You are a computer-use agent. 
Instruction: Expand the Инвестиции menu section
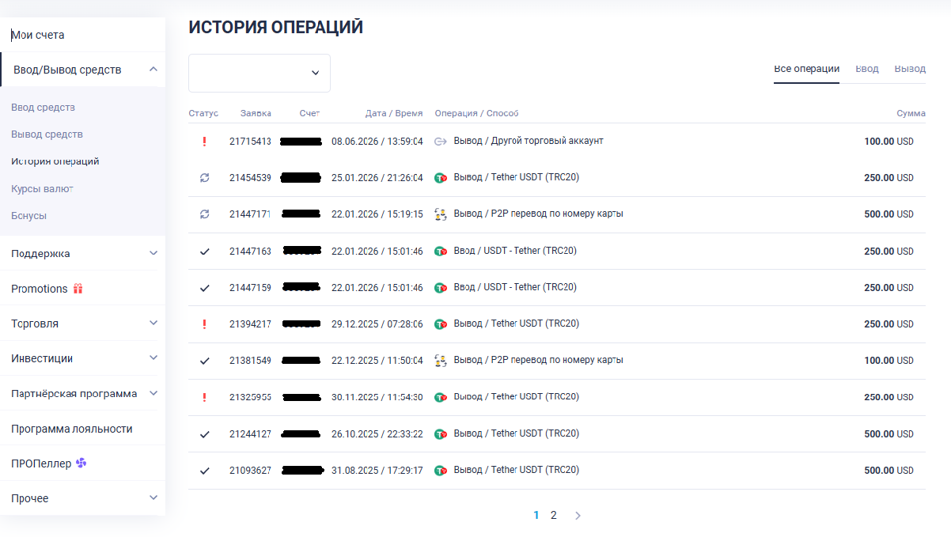tap(153, 358)
